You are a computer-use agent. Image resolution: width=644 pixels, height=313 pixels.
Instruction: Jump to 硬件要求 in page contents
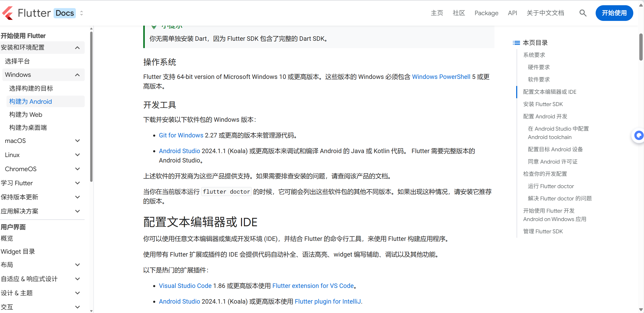coord(539,67)
